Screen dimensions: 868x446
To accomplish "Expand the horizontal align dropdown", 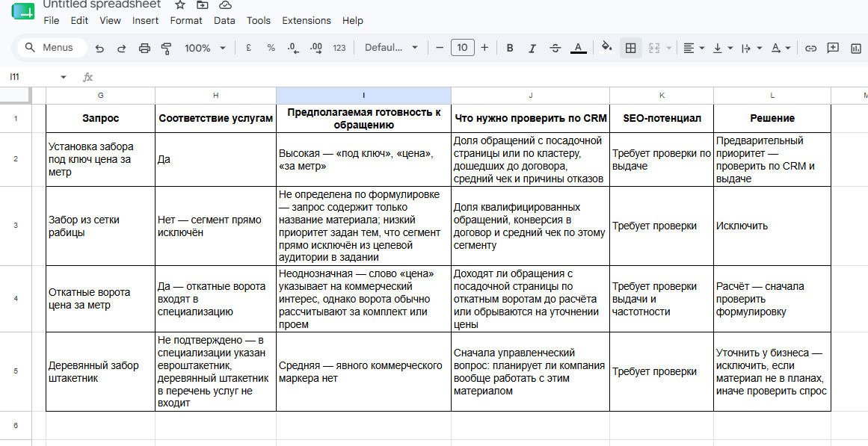I will point(694,48).
